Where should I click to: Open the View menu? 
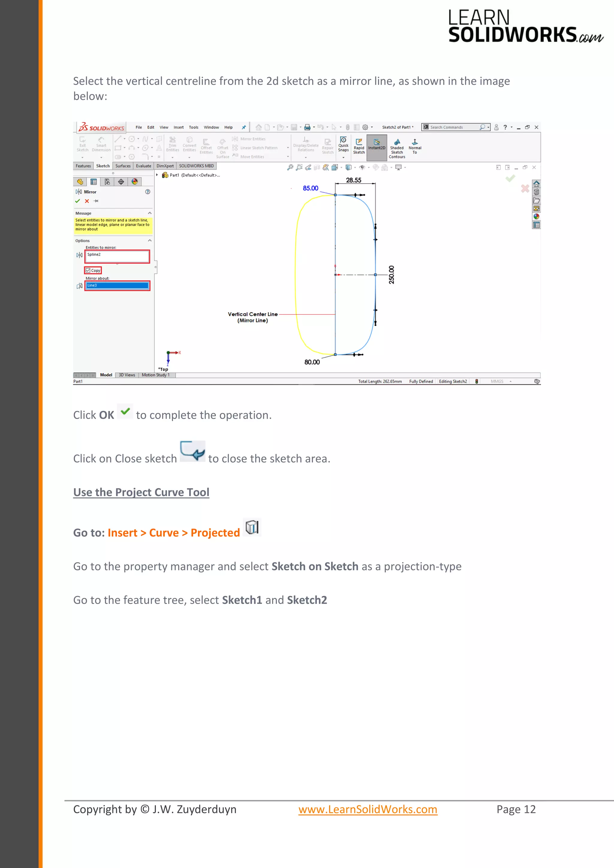coord(164,127)
